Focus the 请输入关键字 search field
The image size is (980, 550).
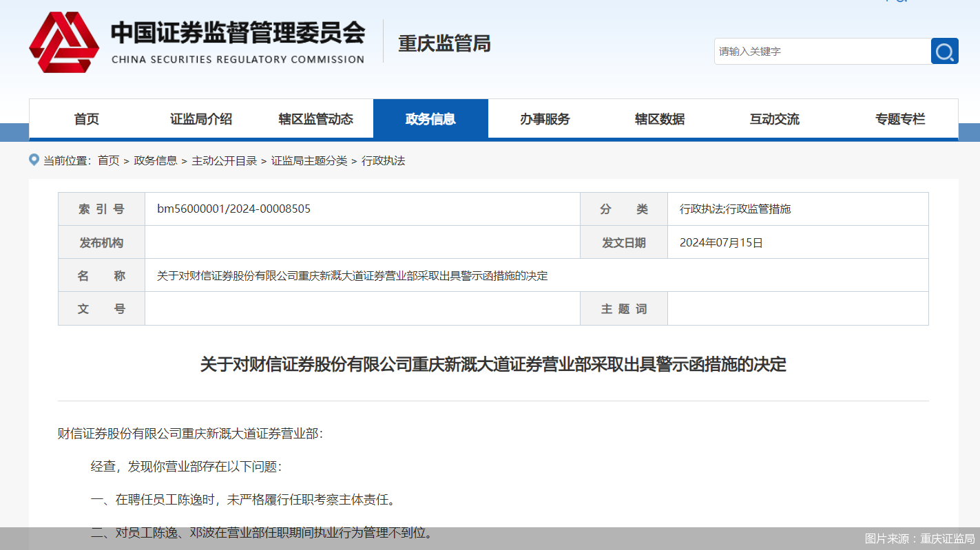point(822,51)
